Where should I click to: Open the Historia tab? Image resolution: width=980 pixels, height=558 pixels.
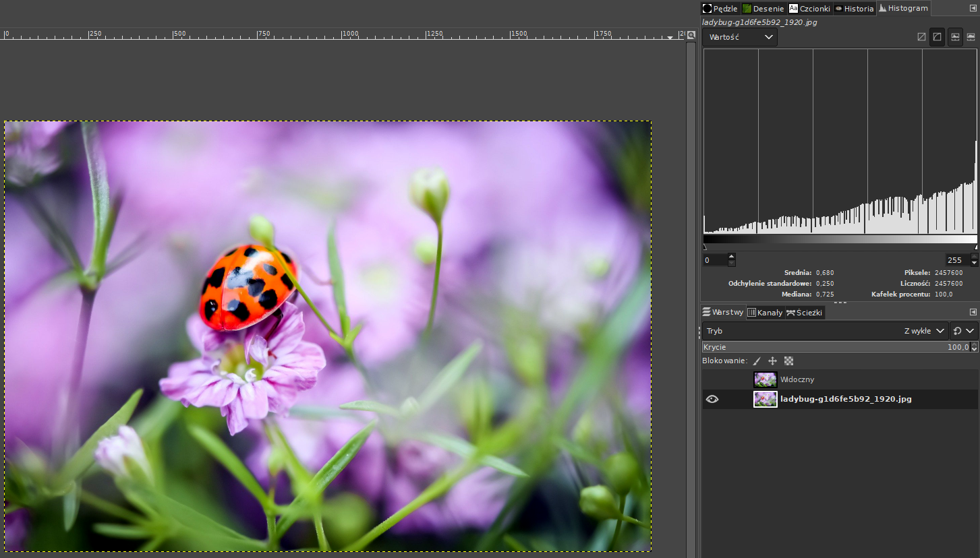point(854,9)
